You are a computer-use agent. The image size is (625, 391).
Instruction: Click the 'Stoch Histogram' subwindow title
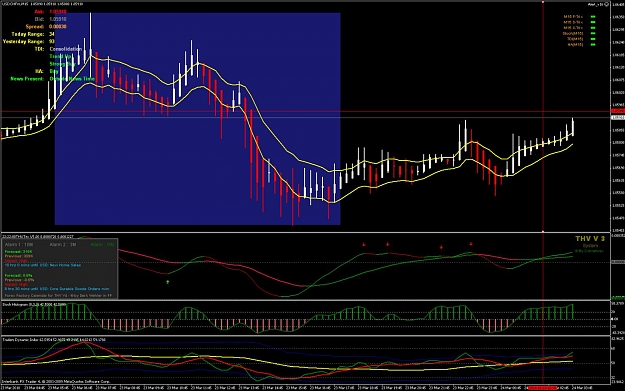[x=34, y=304]
